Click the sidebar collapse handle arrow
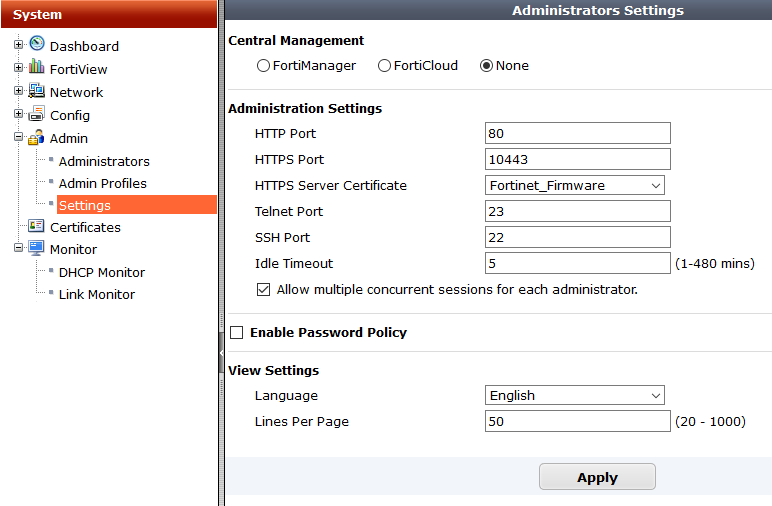 click(x=221, y=353)
